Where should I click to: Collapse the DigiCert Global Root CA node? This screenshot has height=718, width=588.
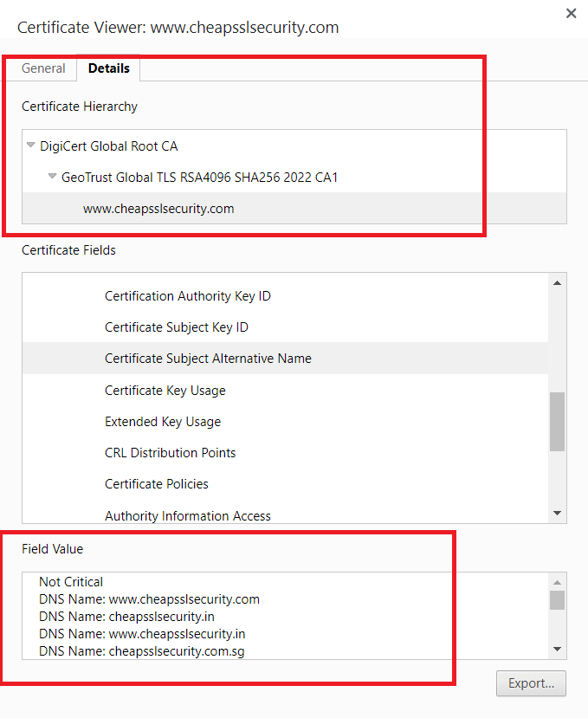click(x=30, y=146)
